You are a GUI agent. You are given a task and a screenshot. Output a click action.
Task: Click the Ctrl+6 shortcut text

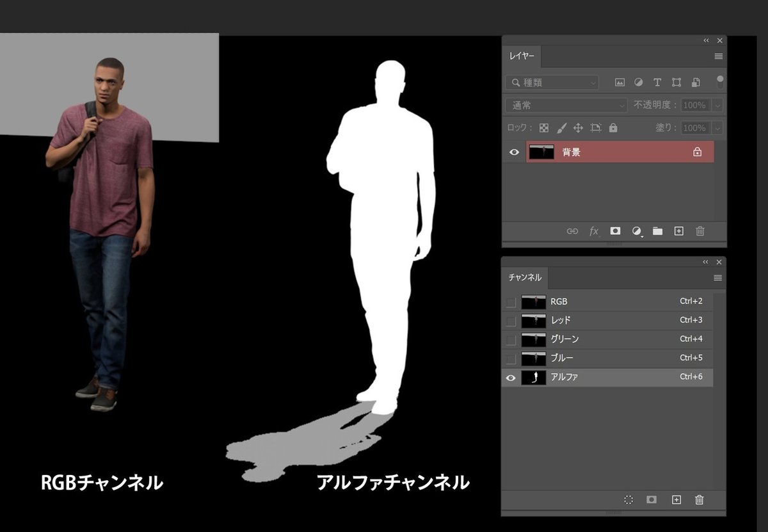691,377
